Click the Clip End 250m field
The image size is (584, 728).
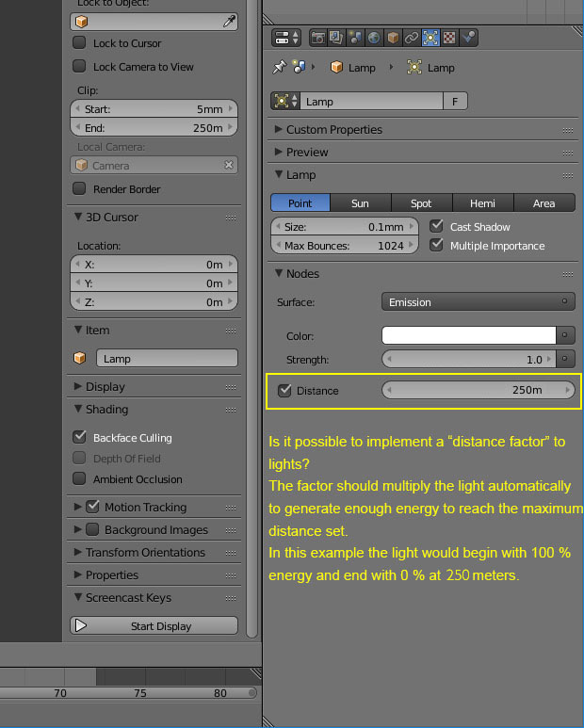point(154,127)
